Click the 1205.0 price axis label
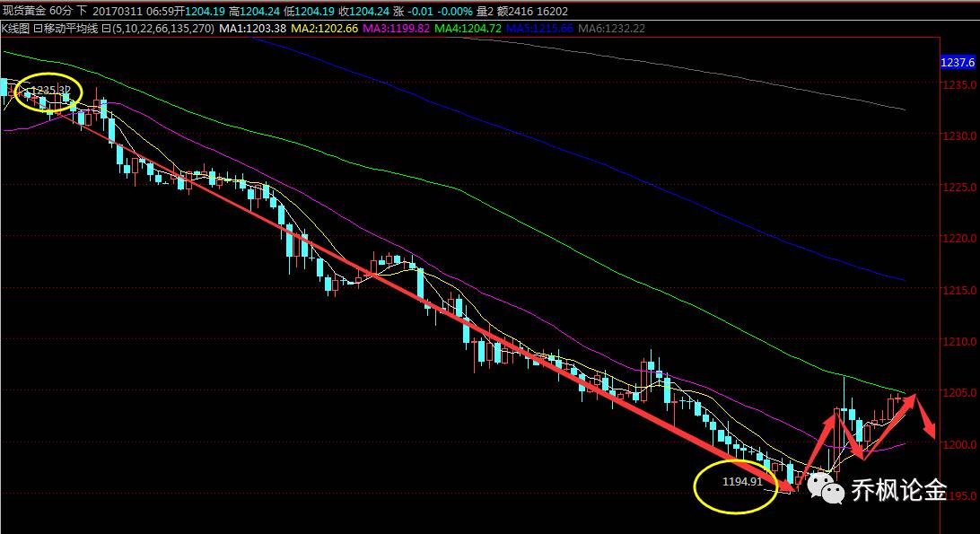The width and height of the screenshot is (980, 534). tap(961, 393)
